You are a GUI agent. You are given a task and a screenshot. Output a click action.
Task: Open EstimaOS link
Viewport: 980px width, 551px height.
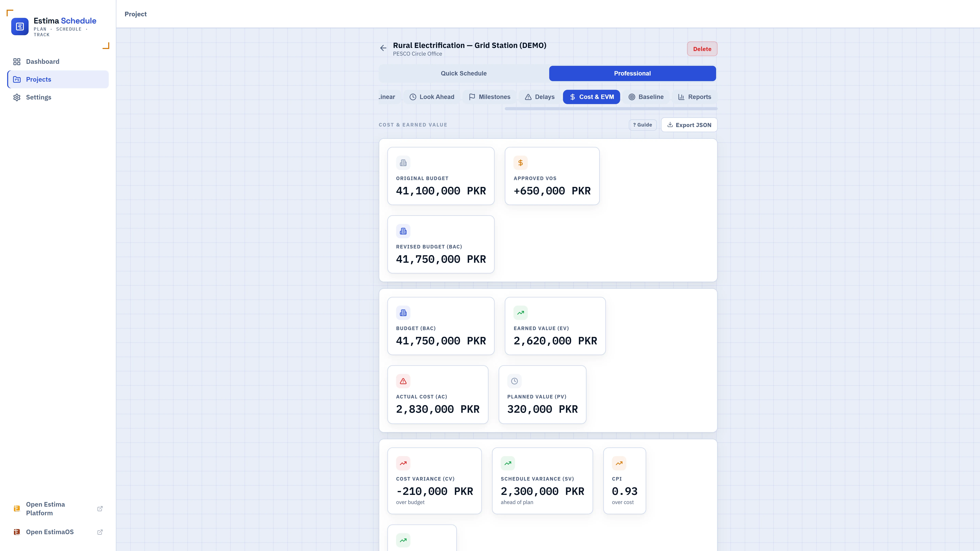tap(58, 532)
